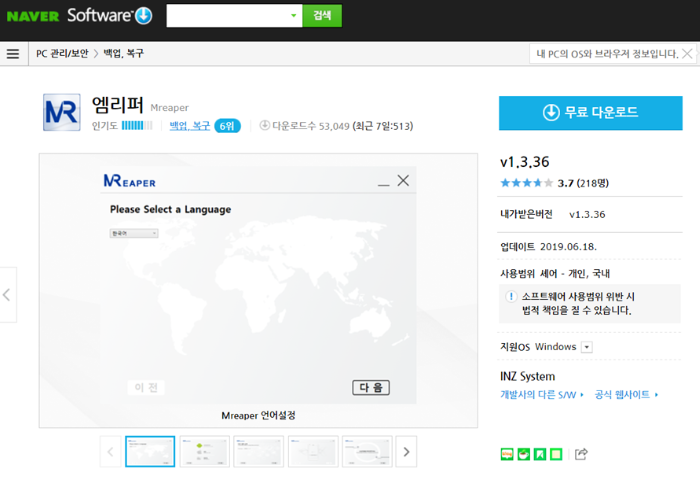Click the 무료 다운로드 button
The width and height of the screenshot is (700, 483).
(x=591, y=113)
